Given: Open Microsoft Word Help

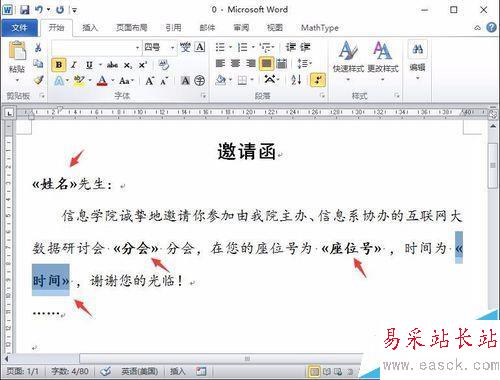Looking at the screenshot, I should 491,28.
